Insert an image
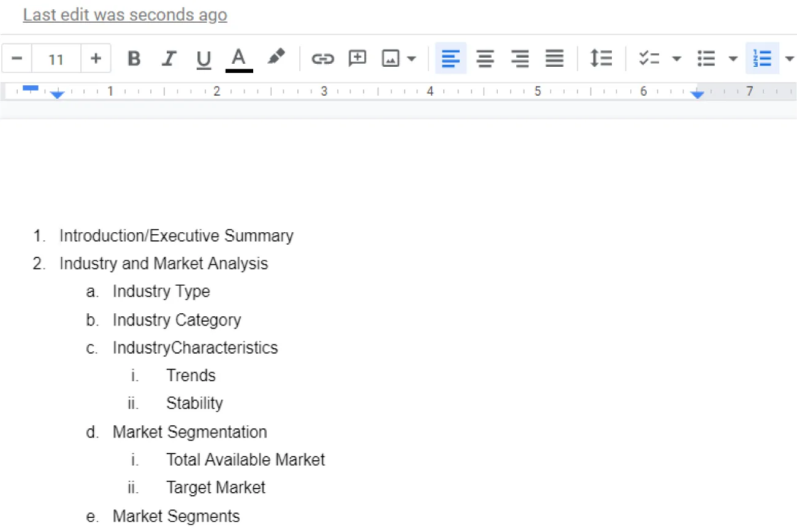The image size is (797, 532). (392, 58)
